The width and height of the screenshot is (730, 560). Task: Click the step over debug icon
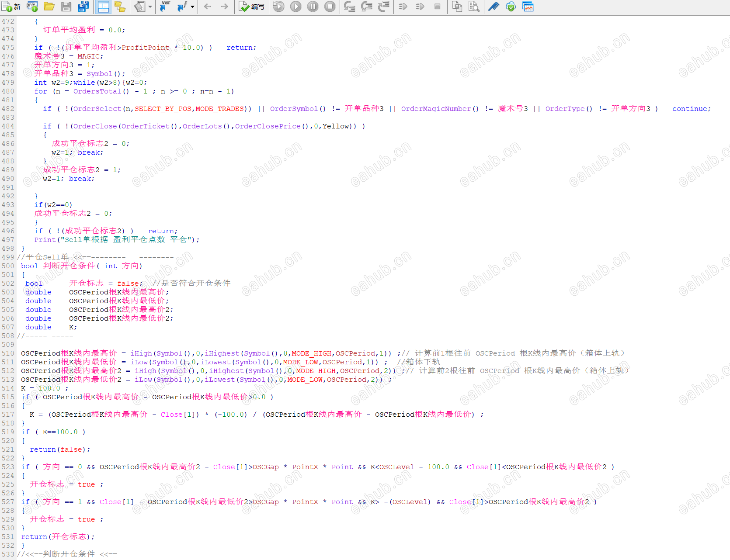(x=366, y=7)
